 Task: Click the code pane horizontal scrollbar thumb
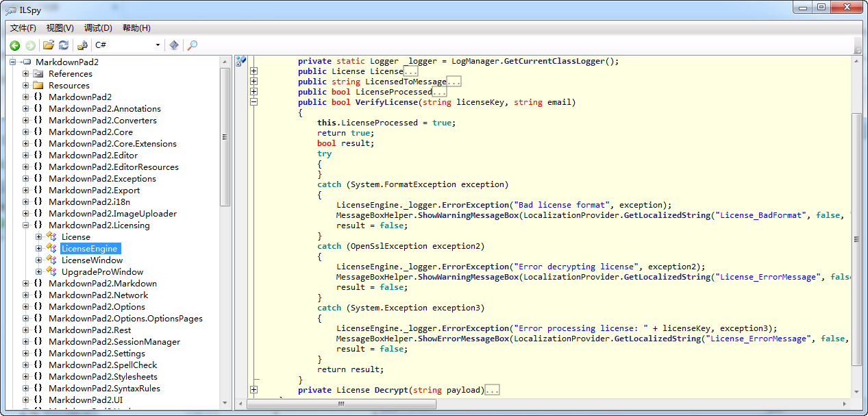click(x=340, y=404)
